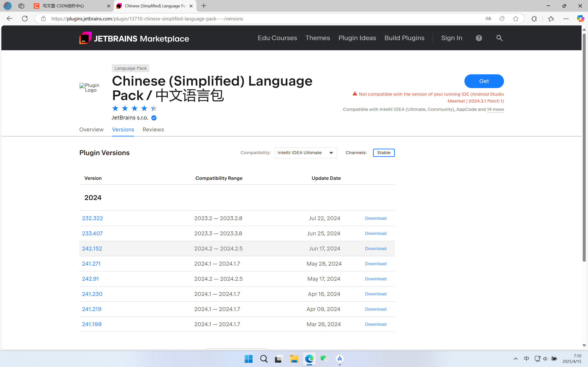The image size is (588, 367).
Task: Download version 242.152
Action: point(375,249)
